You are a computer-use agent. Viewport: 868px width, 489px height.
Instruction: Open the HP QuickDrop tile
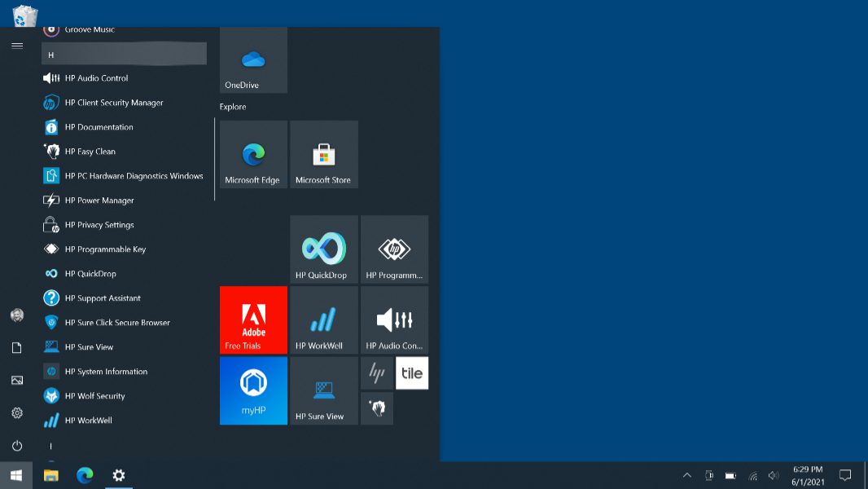(x=324, y=249)
